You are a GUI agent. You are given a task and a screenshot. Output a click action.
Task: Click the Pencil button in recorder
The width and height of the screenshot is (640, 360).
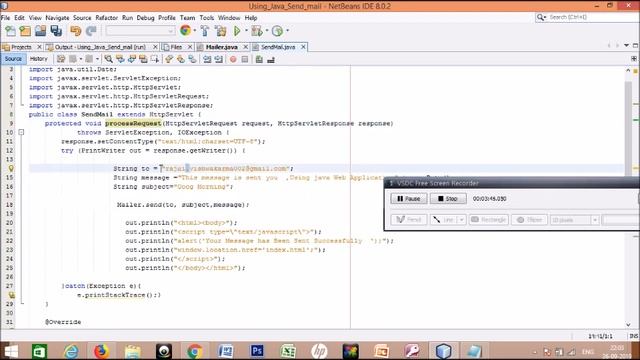click(409, 220)
